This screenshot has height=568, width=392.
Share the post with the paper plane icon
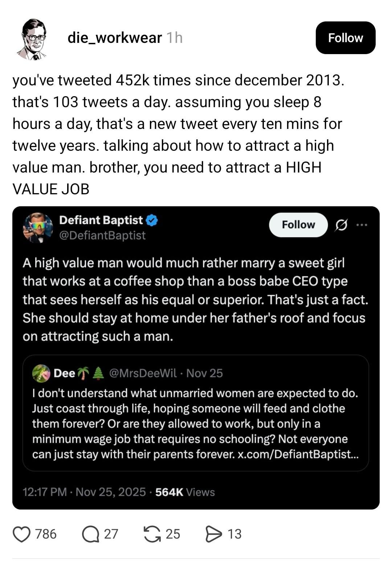tap(214, 534)
